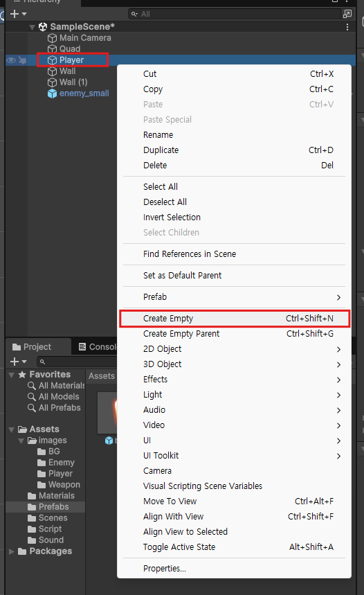Screen dimensions: 364x595
Task: Click the Project panel search icon
Action: click(42, 362)
